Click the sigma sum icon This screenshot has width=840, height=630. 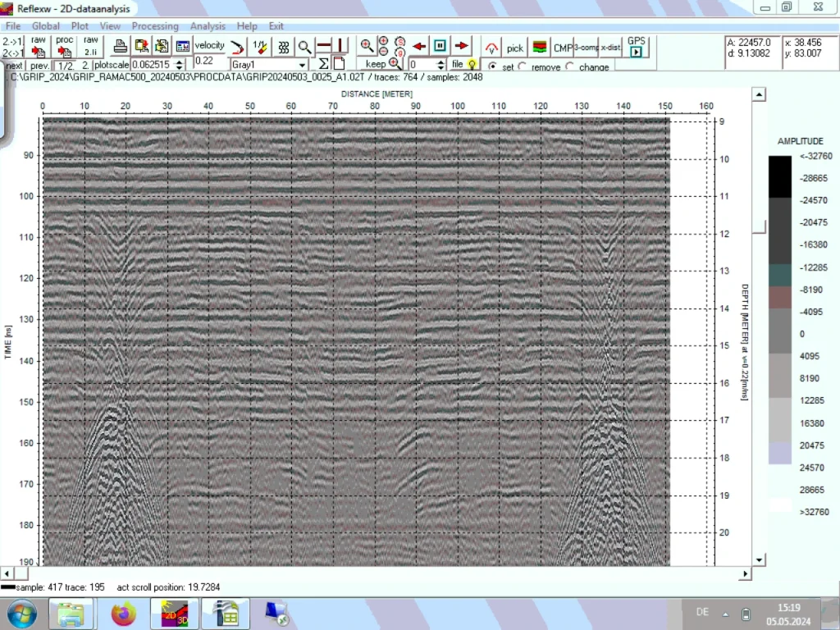coord(323,64)
